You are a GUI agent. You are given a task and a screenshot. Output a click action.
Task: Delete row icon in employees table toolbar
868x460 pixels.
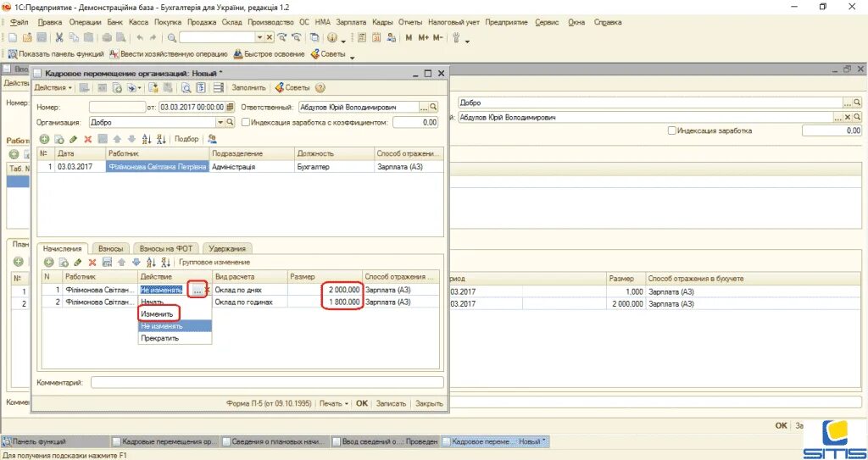(x=87, y=139)
